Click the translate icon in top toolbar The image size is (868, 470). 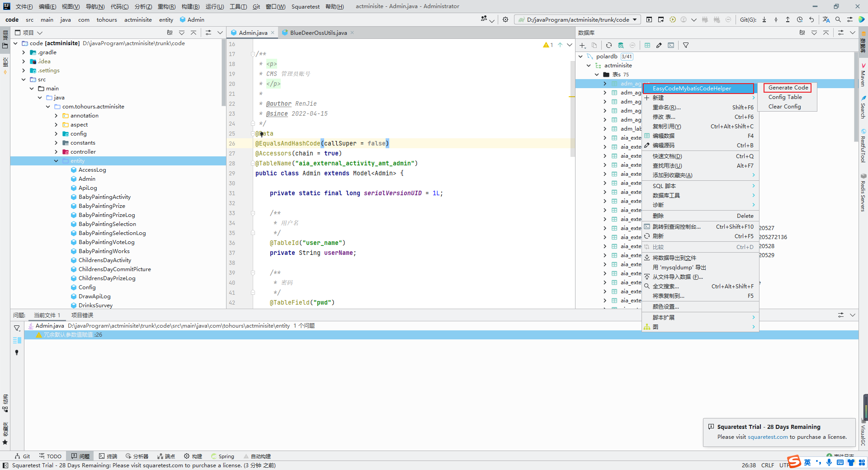coord(826,19)
